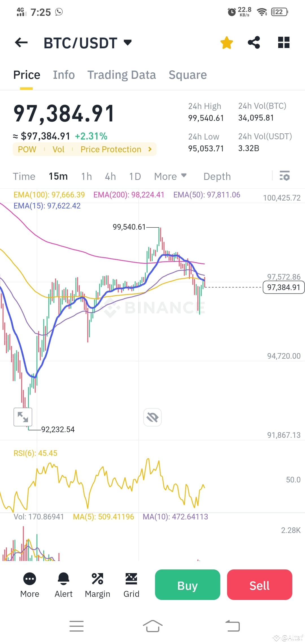The width and height of the screenshot is (305, 644).
Task: Select the 1D chart timeframe
Action: click(135, 176)
